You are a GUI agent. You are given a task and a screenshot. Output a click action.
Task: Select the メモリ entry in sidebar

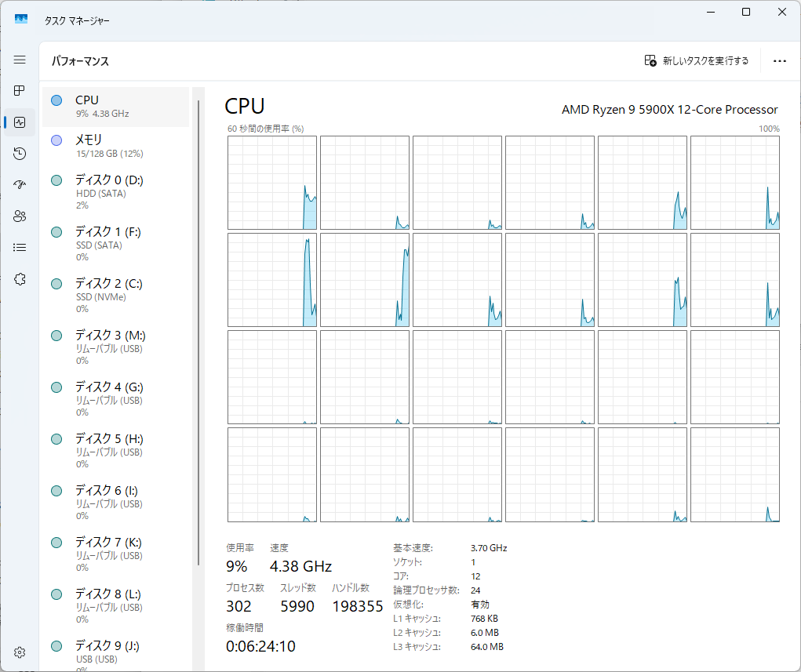115,146
